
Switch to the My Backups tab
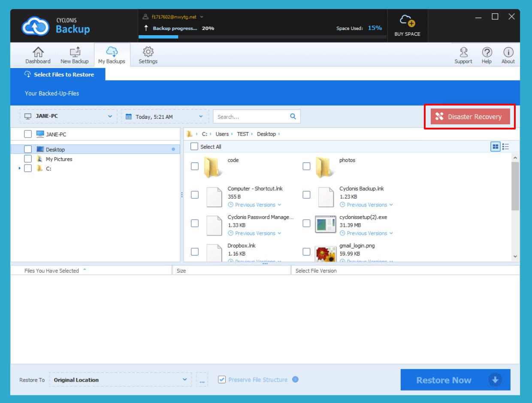[112, 55]
